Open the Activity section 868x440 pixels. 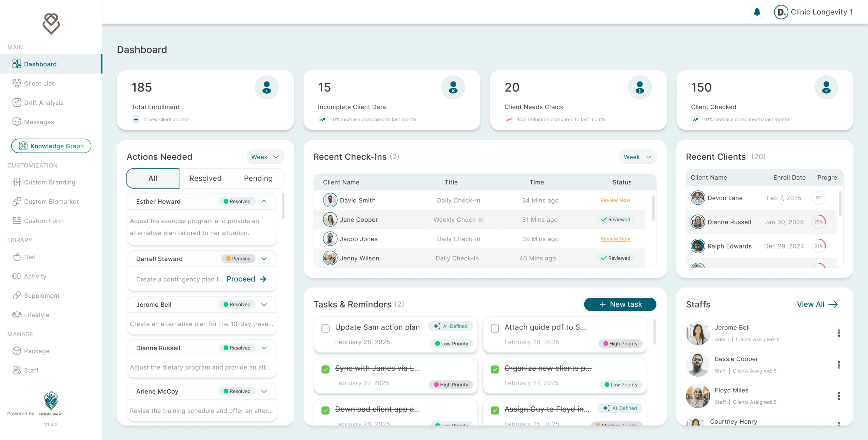35,276
